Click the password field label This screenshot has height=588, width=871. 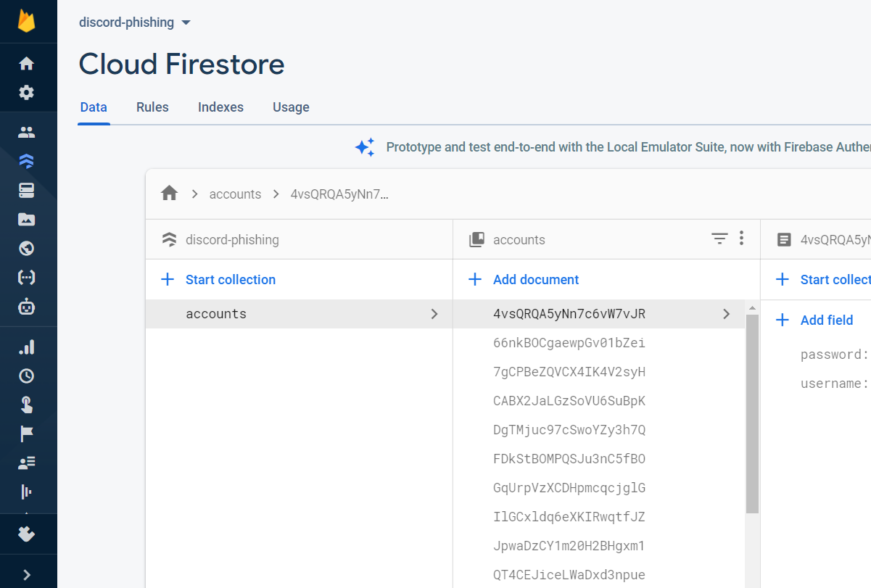[834, 355]
